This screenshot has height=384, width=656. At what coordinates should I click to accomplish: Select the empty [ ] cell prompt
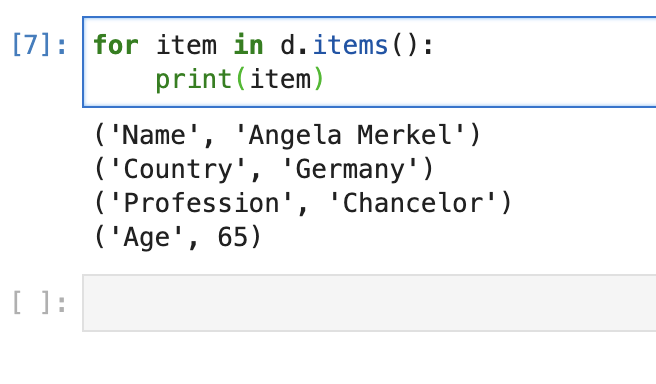(39, 303)
